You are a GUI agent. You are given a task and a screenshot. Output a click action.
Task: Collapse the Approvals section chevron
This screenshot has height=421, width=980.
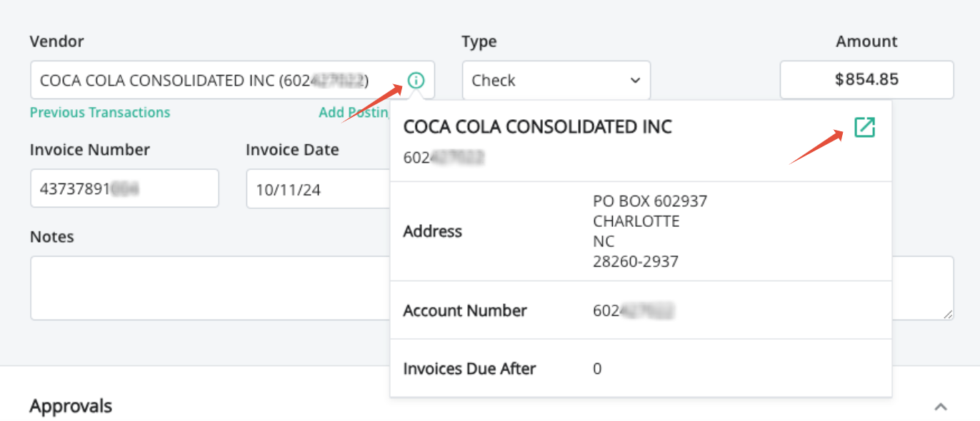tap(941, 407)
